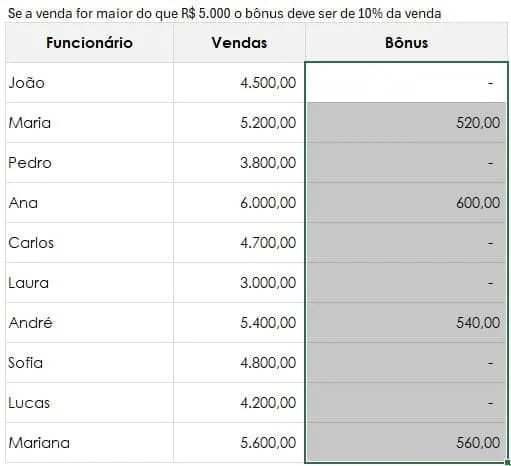This screenshot has width=511, height=466.
Task: Select André's bonus value 540,00
Action: click(x=406, y=323)
